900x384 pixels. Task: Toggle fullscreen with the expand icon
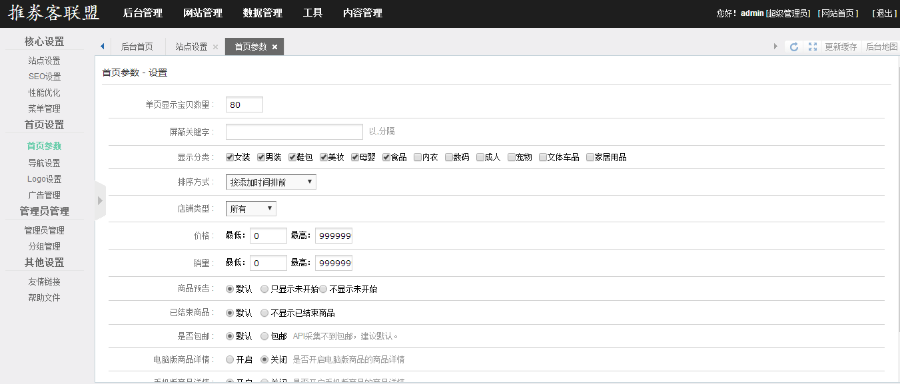click(x=812, y=47)
